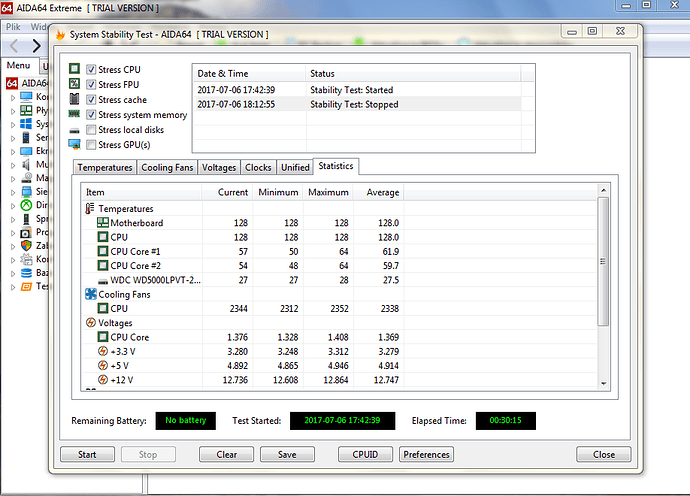Click the +12 V voltage icon

pyautogui.click(x=103, y=379)
